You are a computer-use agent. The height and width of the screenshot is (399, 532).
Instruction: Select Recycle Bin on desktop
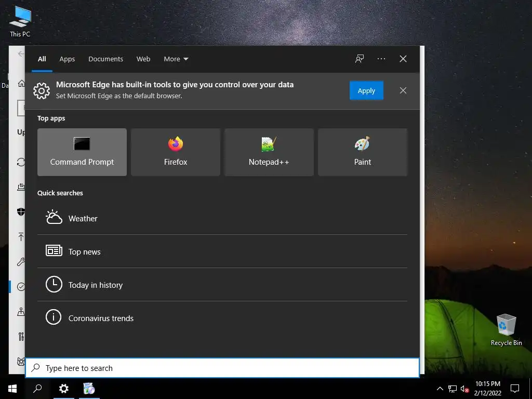pos(506,330)
